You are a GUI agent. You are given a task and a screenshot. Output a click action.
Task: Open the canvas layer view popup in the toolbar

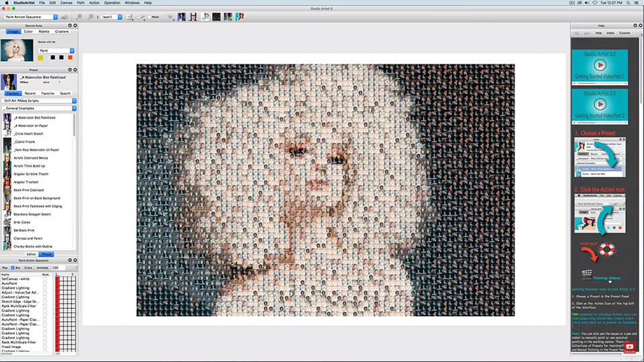[129, 17]
